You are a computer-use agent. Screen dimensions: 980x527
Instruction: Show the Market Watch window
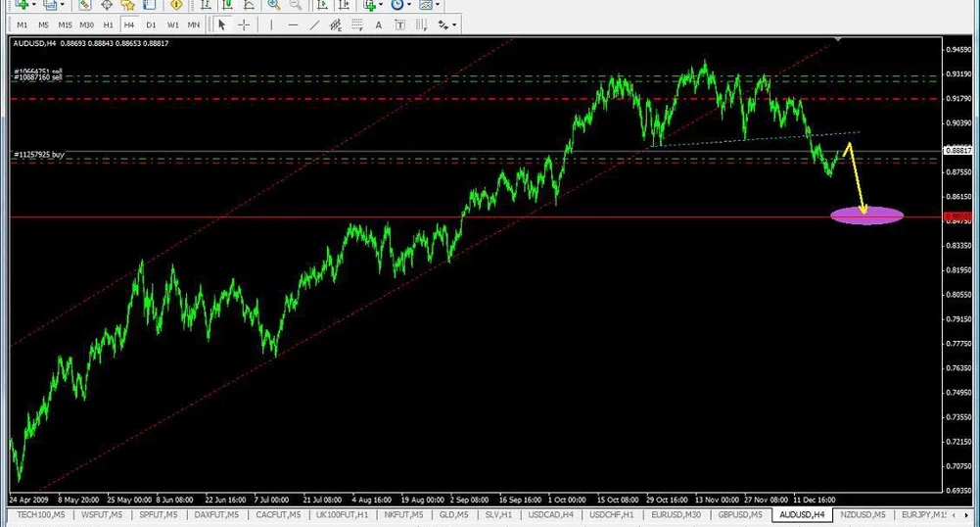pos(85,4)
